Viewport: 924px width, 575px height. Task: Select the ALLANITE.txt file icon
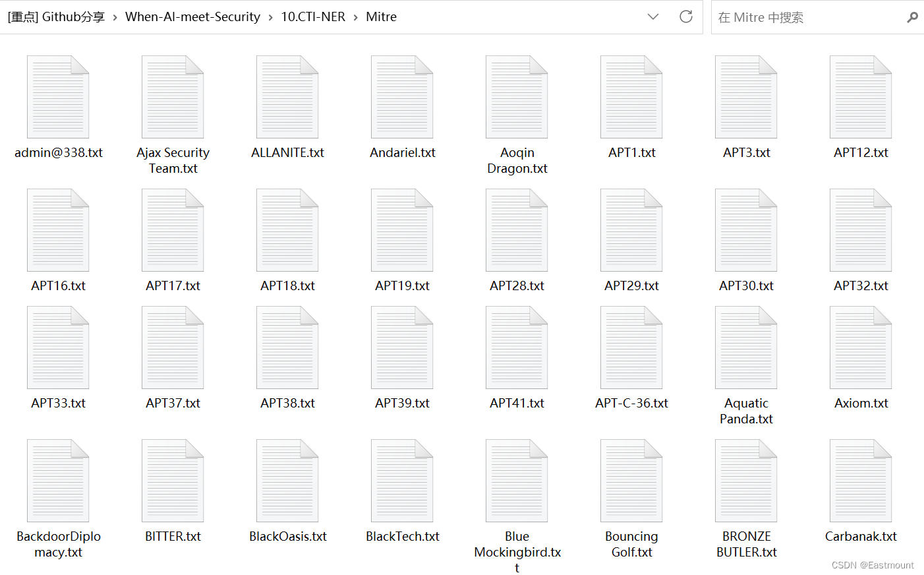click(287, 97)
